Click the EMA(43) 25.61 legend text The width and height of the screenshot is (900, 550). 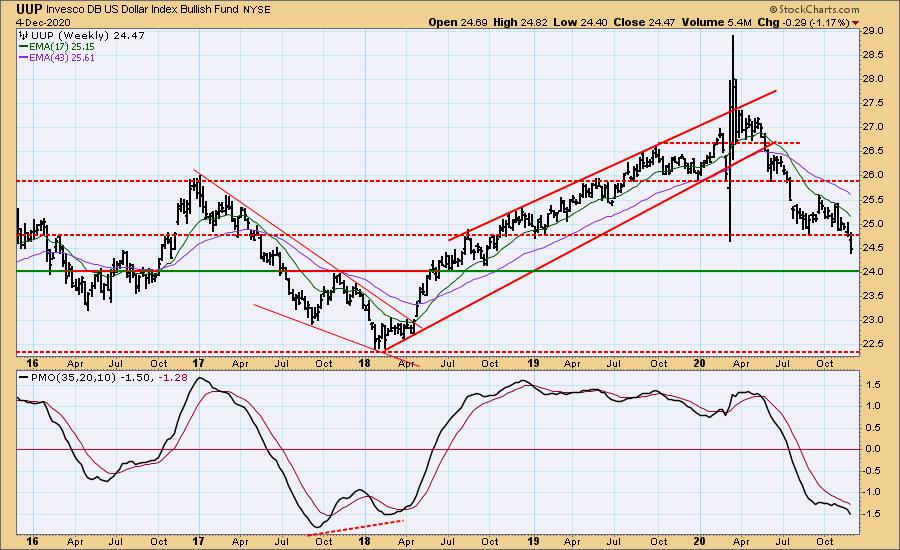(62, 58)
